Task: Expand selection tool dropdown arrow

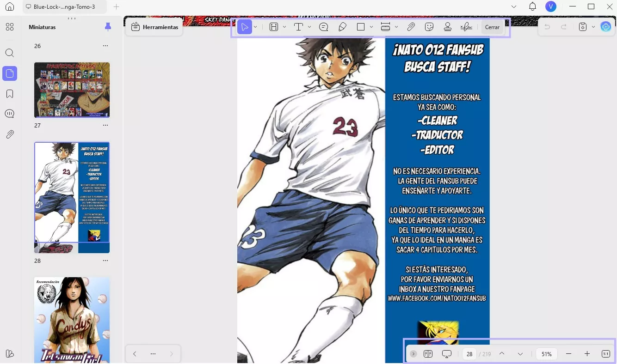Action: (255, 27)
